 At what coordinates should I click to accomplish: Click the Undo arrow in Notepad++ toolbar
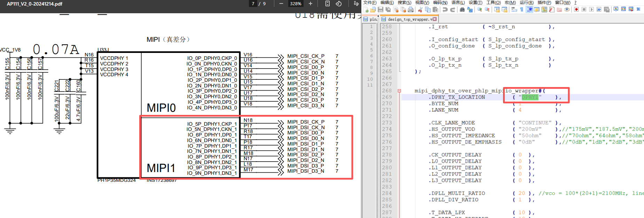pyautogui.click(x=445, y=10)
